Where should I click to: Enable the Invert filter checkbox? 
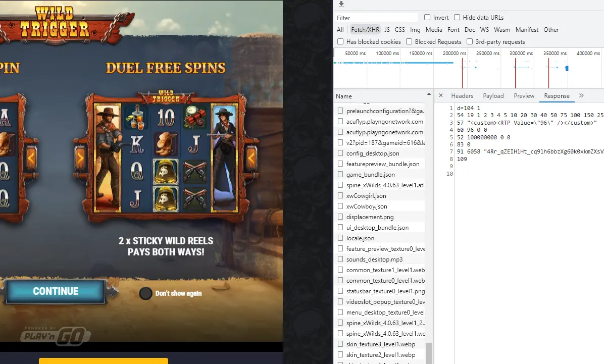tap(427, 17)
